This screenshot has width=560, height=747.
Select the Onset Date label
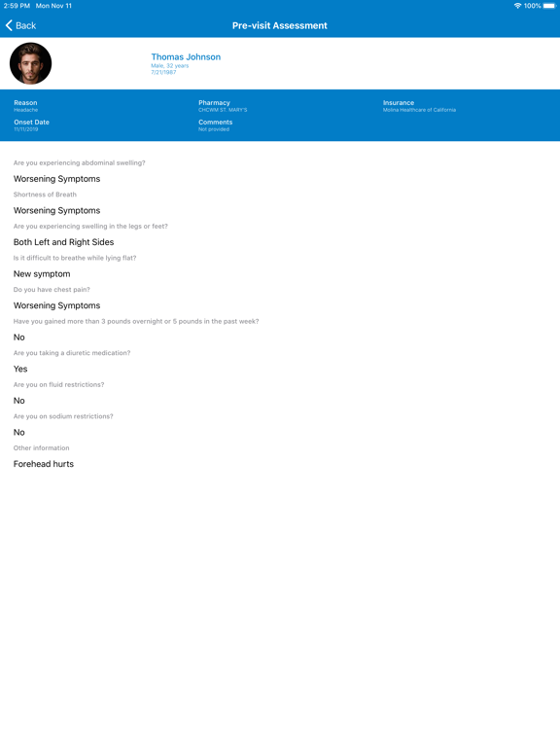(x=31, y=122)
